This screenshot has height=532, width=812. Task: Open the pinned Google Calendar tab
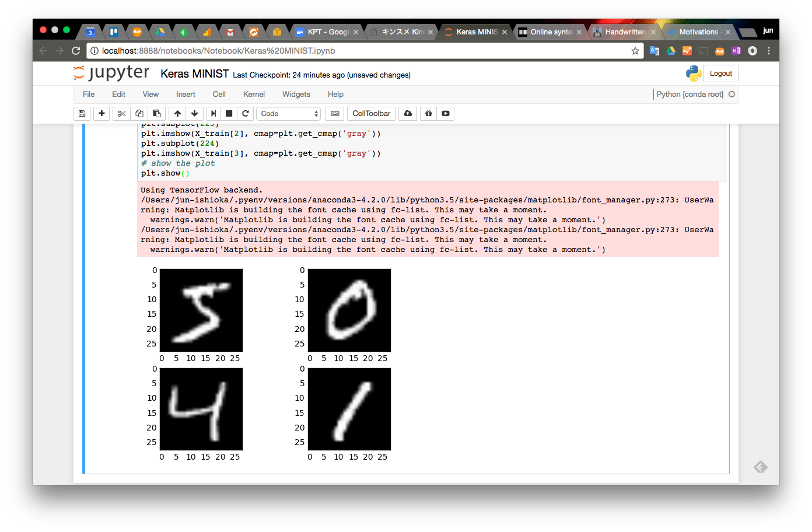[x=90, y=32]
